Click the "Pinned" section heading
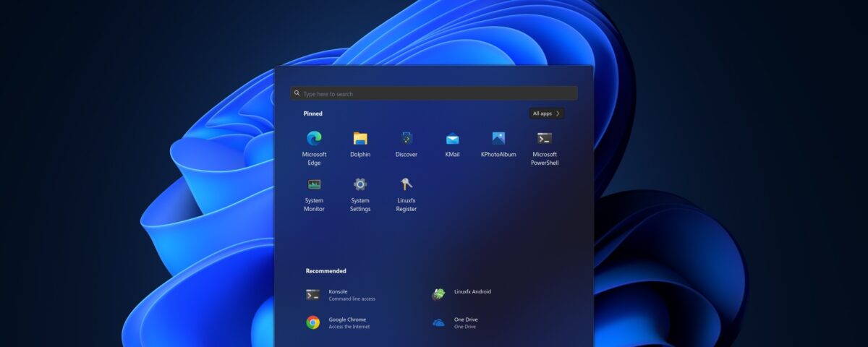The image size is (868, 347). [x=313, y=113]
